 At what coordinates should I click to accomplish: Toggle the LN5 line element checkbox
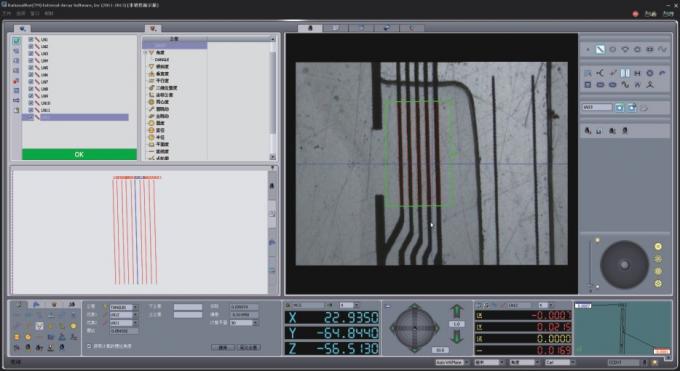click(x=31, y=68)
